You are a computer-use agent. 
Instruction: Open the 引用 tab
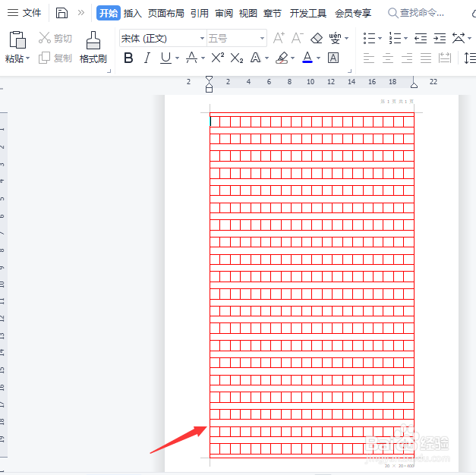point(200,13)
